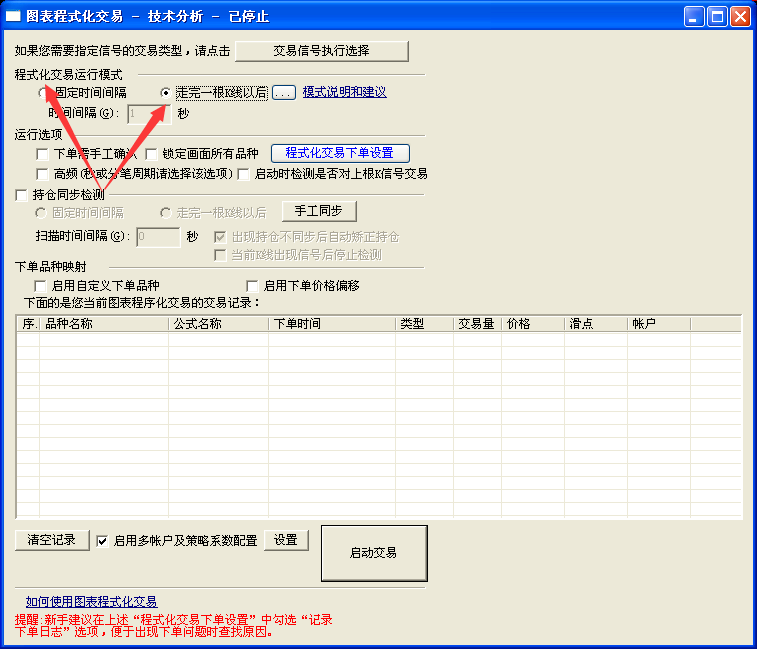Click the window icon in the title bar
Image resolution: width=757 pixels, height=649 pixels.
click(13, 16)
